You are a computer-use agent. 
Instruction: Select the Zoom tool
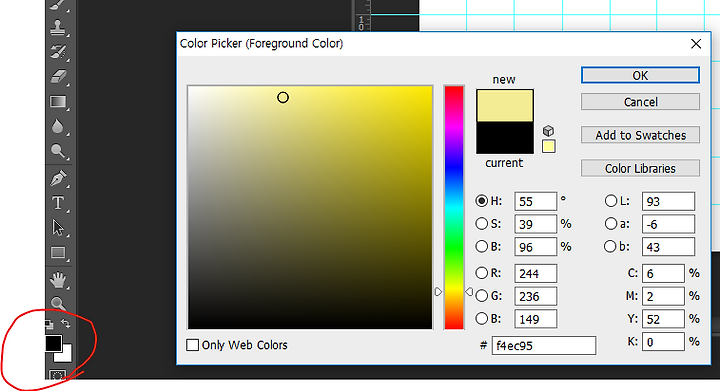[58, 303]
